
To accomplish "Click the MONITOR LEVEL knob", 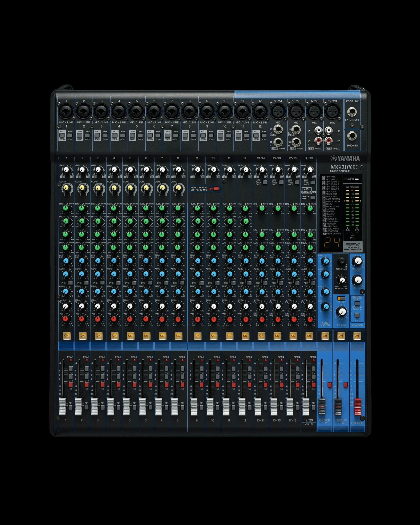I will (358, 261).
